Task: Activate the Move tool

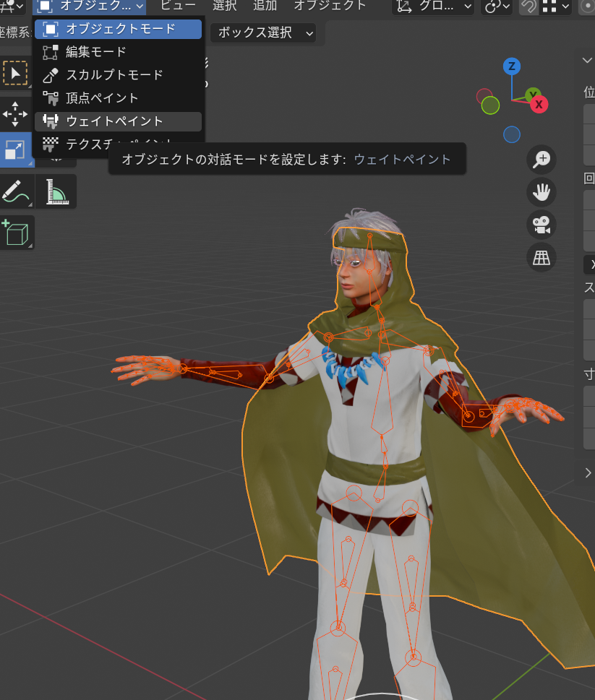Action: click(15, 114)
